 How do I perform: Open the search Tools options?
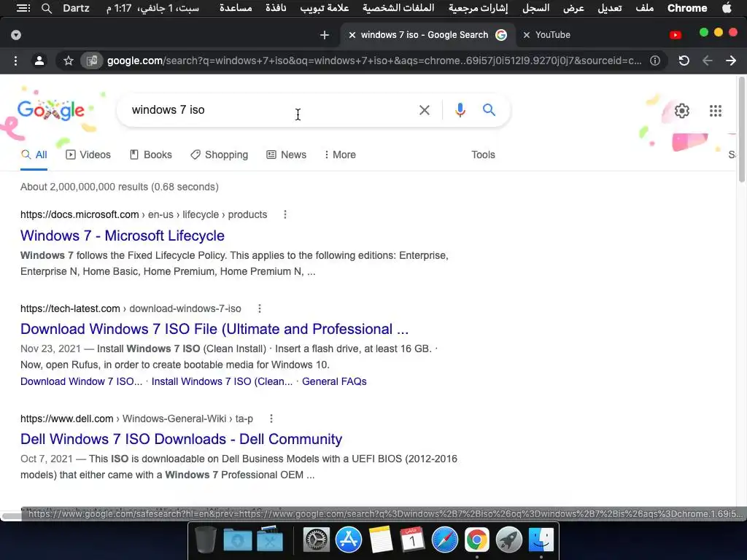tap(483, 155)
